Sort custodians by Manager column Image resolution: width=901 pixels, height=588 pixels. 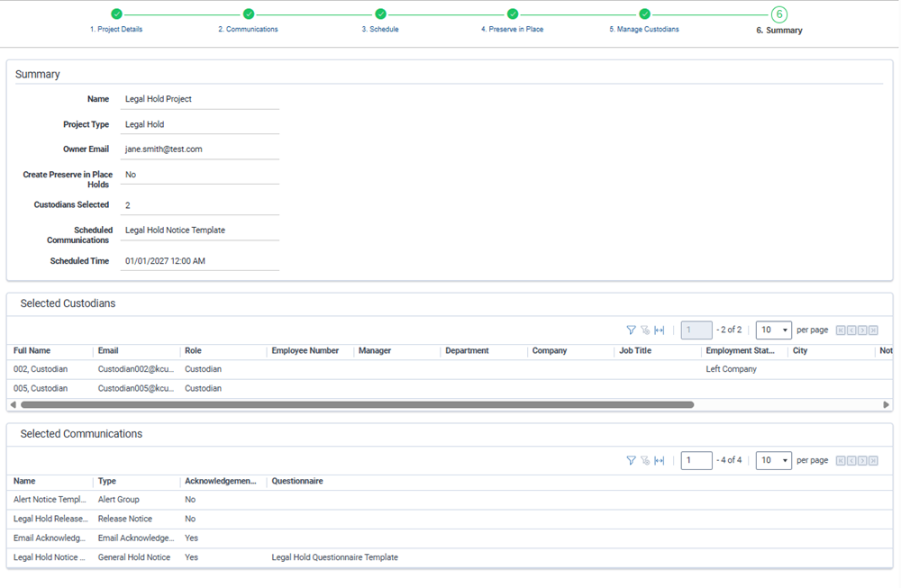[x=375, y=351]
